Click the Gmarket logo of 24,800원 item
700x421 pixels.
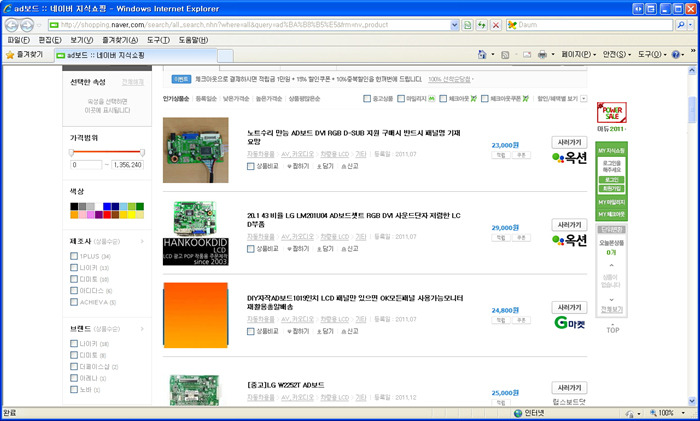(569, 322)
